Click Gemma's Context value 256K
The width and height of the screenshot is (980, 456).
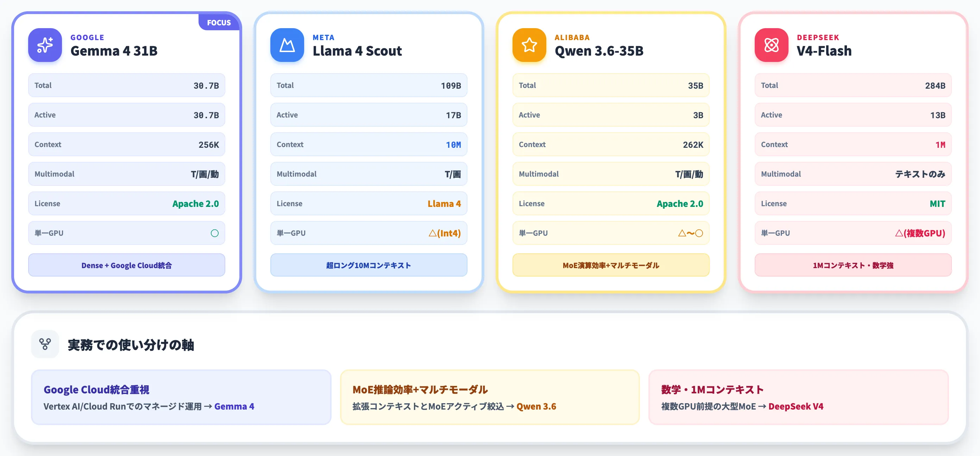pos(209,145)
